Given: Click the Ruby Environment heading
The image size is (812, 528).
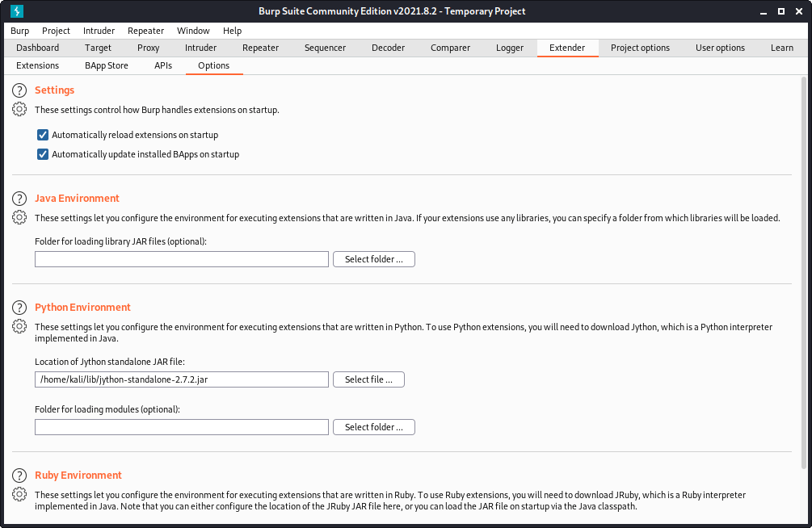Looking at the screenshot, I should point(78,476).
